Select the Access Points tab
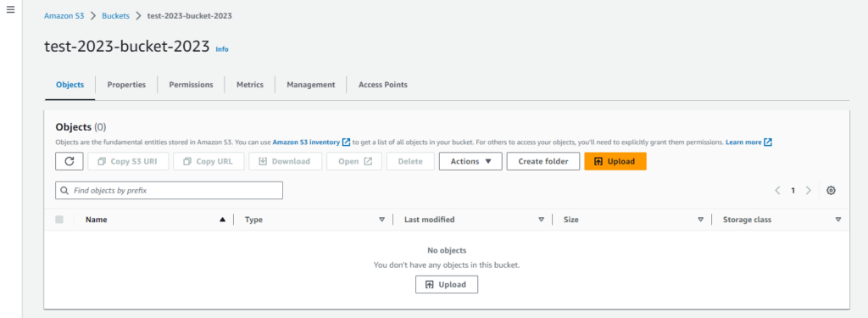The height and width of the screenshot is (318, 868). click(382, 85)
